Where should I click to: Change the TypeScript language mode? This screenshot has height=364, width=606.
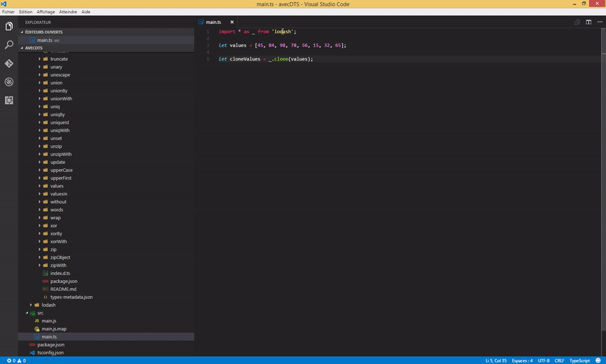pyautogui.click(x=578, y=360)
